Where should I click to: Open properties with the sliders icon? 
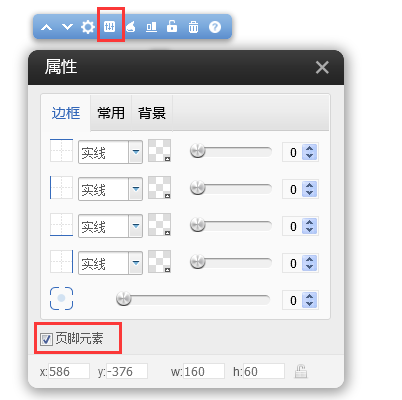[x=109, y=26]
